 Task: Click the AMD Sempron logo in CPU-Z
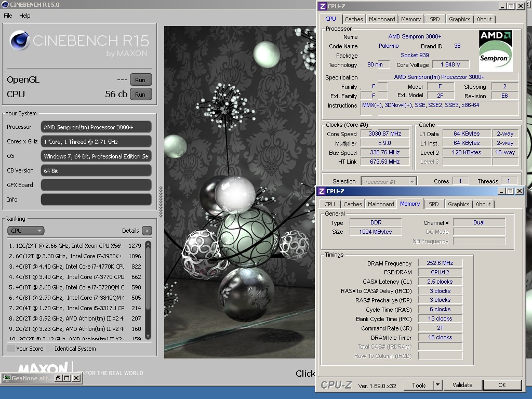(x=495, y=50)
